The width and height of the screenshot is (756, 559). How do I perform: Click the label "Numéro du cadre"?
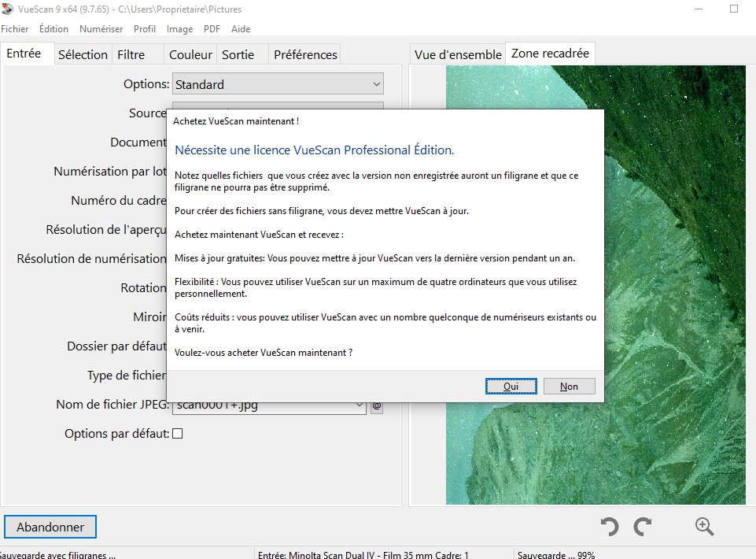click(x=119, y=200)
